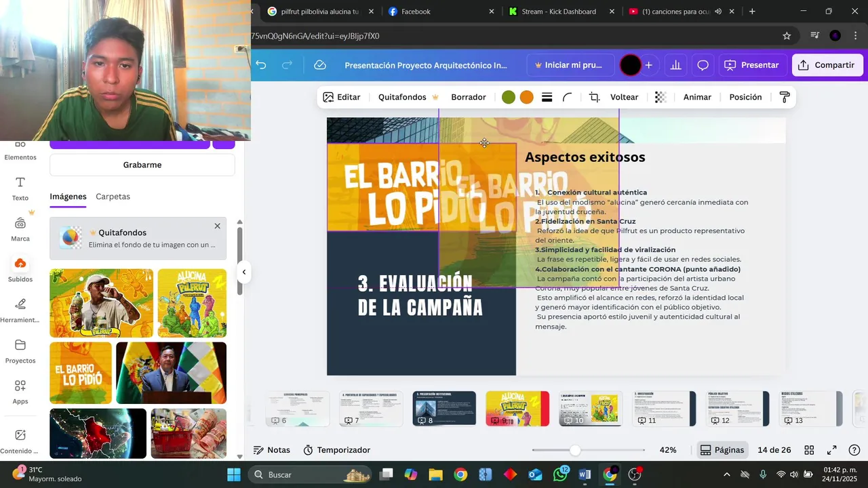Click the Voltear button
The image size is (868, 488).
pyautogui.click(x=625, y=97)
